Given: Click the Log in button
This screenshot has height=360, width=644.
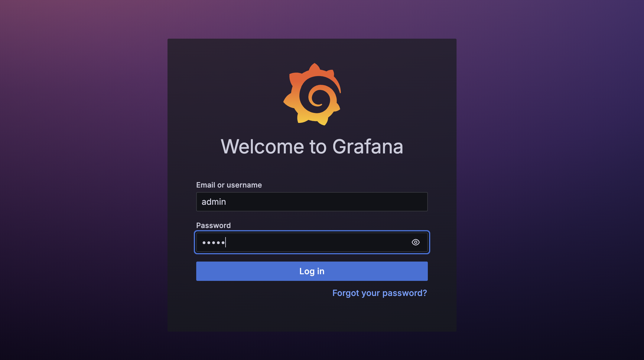Looking at the screenshot, I should click(312, 271).
